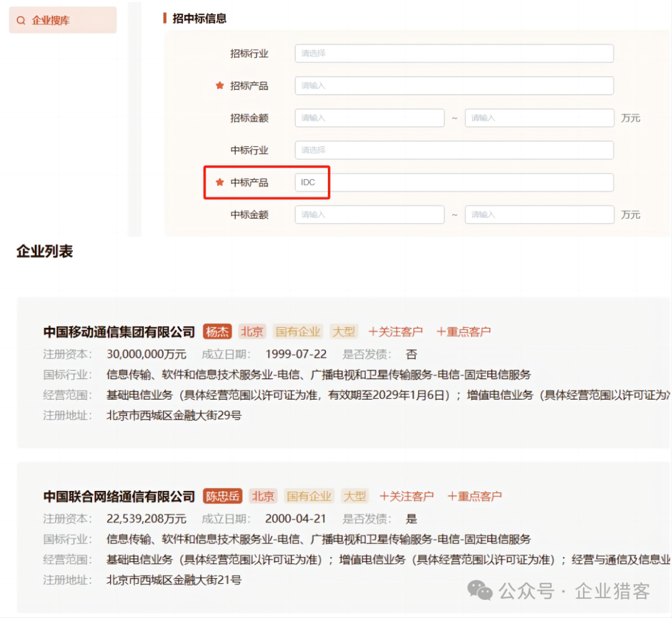Add 中国移动 via +关注客户
Image resolution: width=672 pixels, height=618 pixels.
coord(395,332)
